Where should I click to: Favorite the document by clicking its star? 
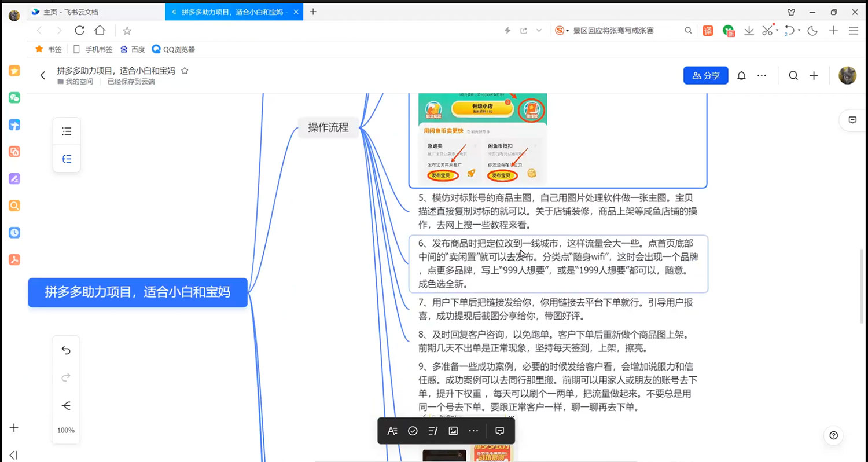pyautogui.click(x=185, y=70)
